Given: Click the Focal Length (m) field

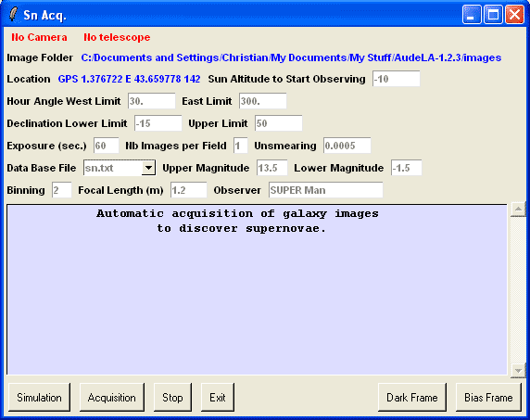Looking at the screenshot, I should tap(188, 190).
